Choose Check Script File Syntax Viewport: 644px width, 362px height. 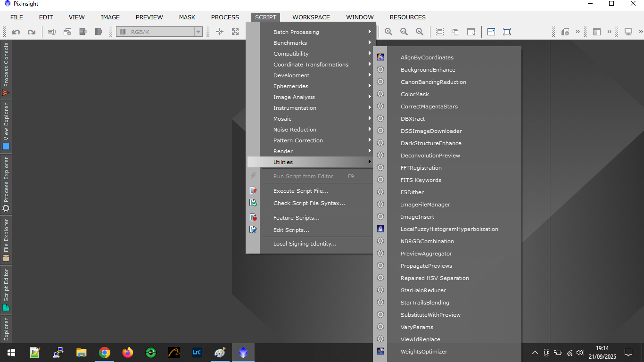coord(309,203)
